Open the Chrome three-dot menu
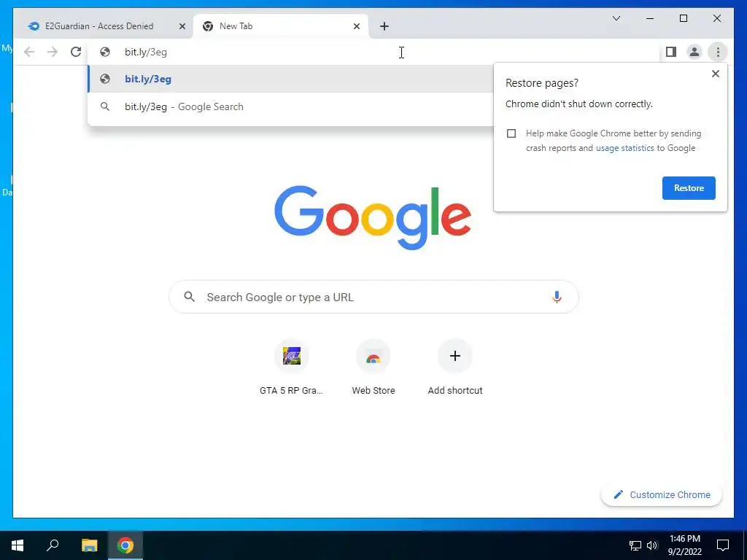The height and width of the screenshot is (560, 747). tap(718, 52)
